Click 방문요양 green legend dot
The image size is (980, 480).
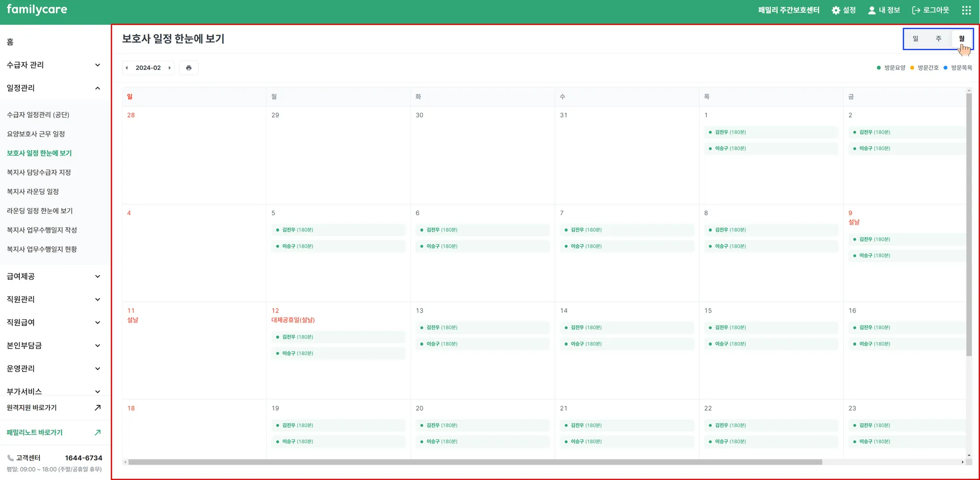[879, 68]
